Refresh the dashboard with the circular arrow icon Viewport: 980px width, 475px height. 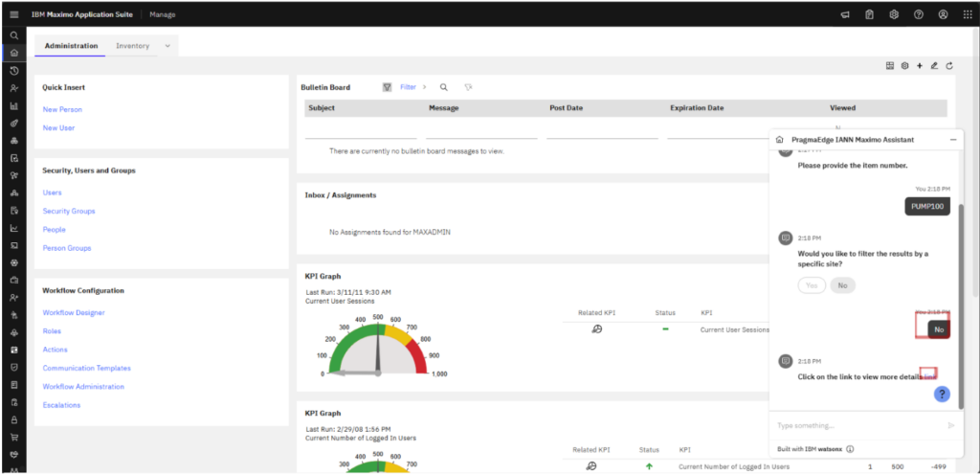pos(949,66)
